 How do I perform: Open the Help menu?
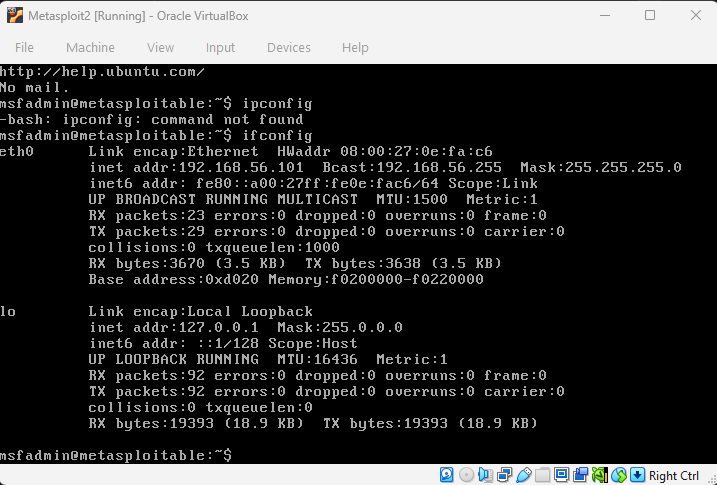(355, 48)
